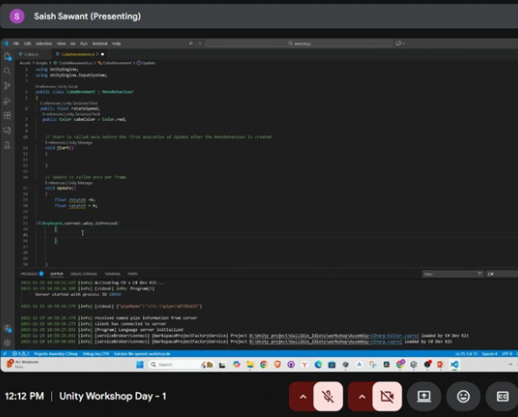Open the Terminal panel tab
Screen dimensions: 518x417
112,274
